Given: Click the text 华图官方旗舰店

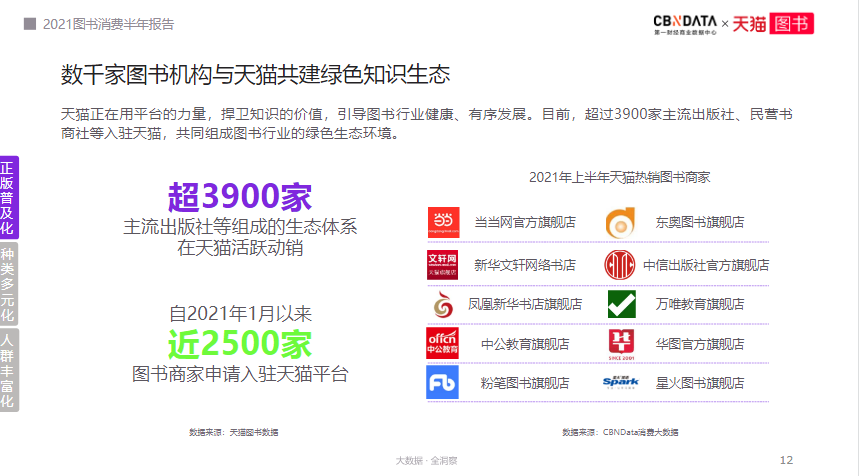Looking at the screenshot, I should click(700, 344).
